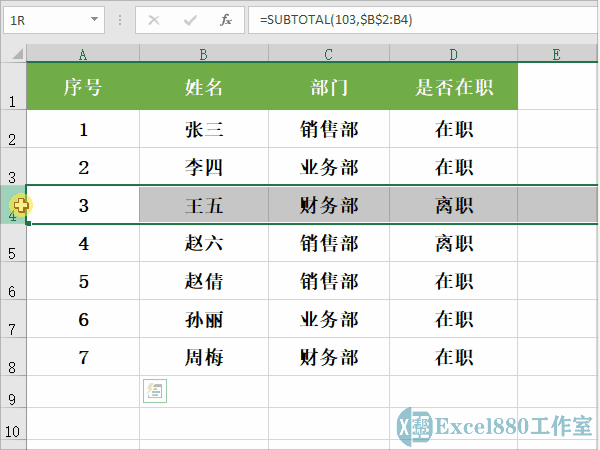Click the 业务部 cell for 孙丽
Viewport: 600px width, 450px height.
(x=329, y=319)
